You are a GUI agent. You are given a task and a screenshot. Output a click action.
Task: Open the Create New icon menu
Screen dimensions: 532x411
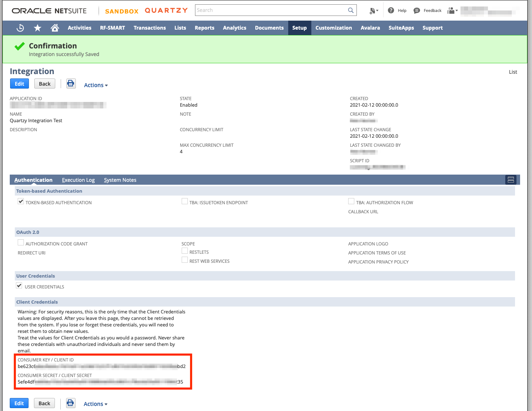click(373, 11)
